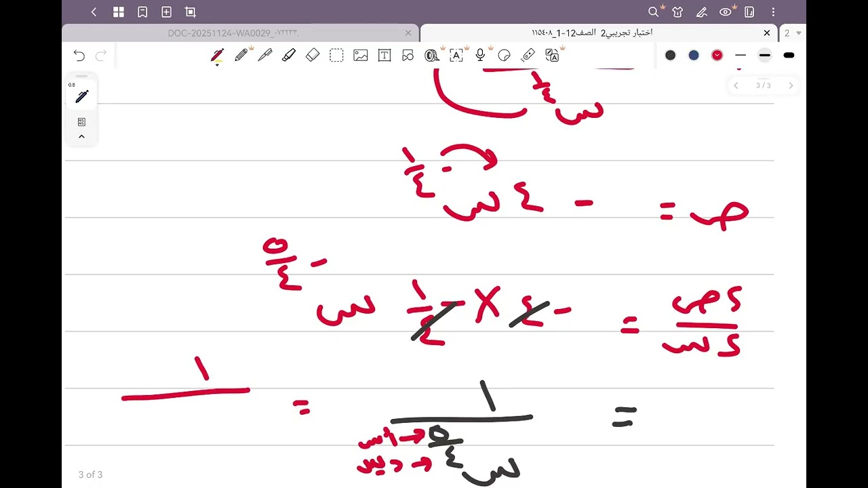The height and width of the screenshot is (488, 868).
Task: Select the medium stroke width
Action: tap(764, 56)
